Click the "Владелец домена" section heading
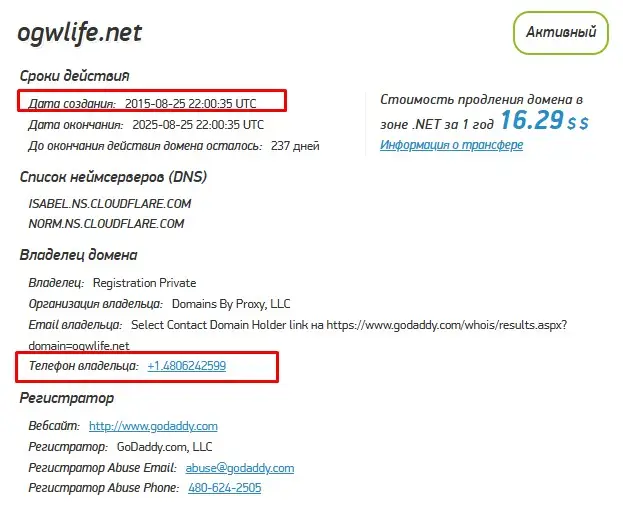 (78, 256)
